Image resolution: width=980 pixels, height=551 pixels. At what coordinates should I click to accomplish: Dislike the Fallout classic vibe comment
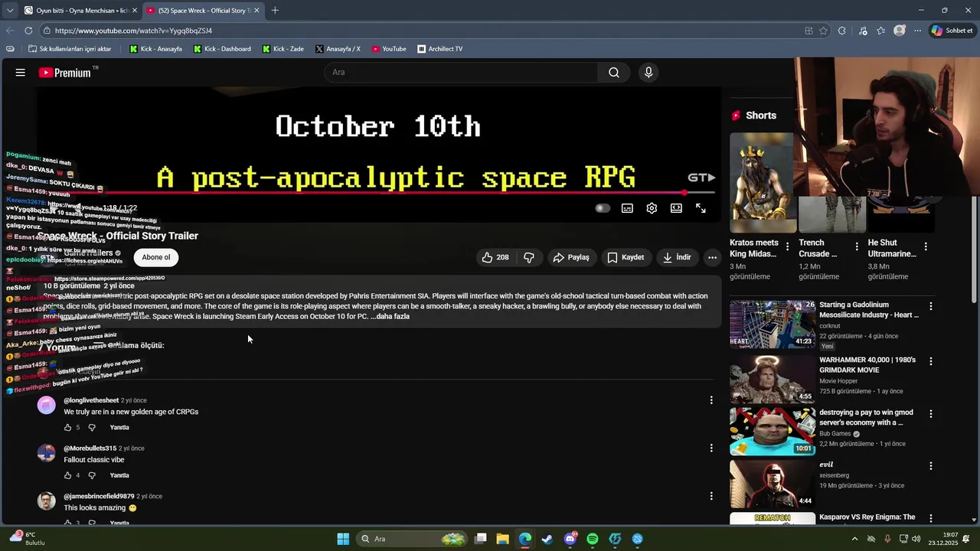coord(92,475)
